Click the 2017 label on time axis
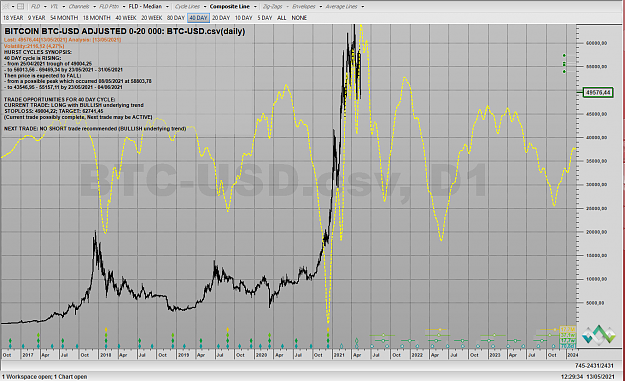 coord(28,355)
